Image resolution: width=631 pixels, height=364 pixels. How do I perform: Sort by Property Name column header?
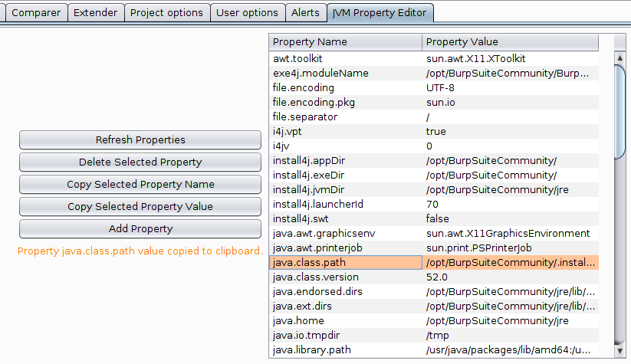(345, 42)
